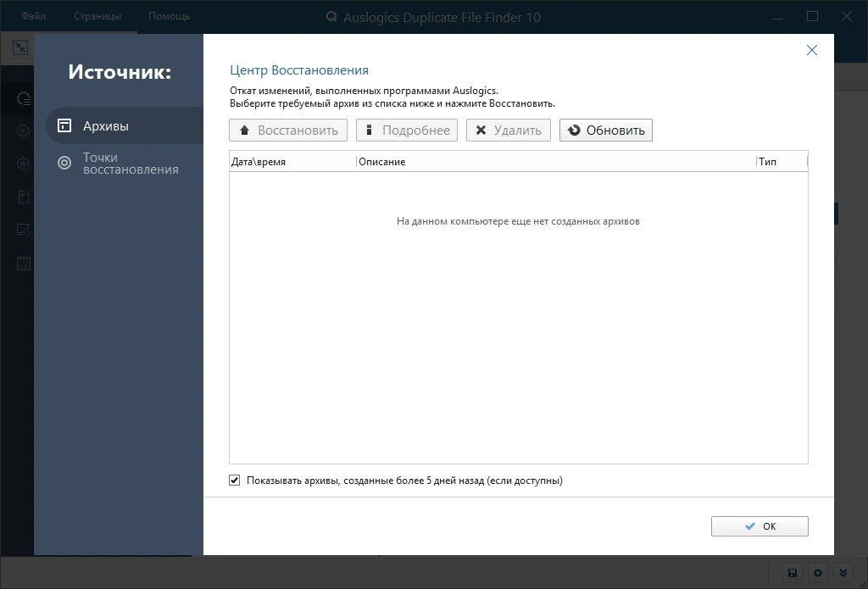Click the monitor-with-refresh sidebar icon
Screen dimensions: 868x589
click(23, 231)
